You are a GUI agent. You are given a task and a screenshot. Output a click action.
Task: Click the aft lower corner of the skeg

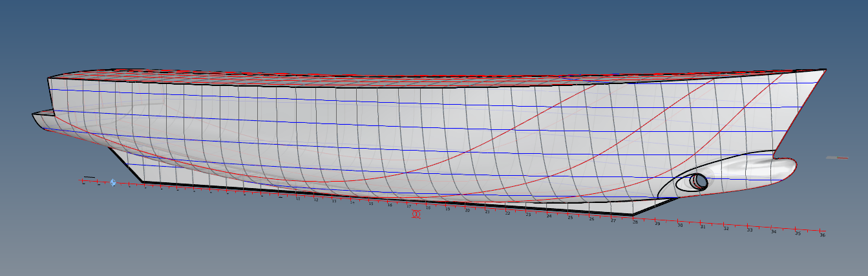[x=142, y=180]
